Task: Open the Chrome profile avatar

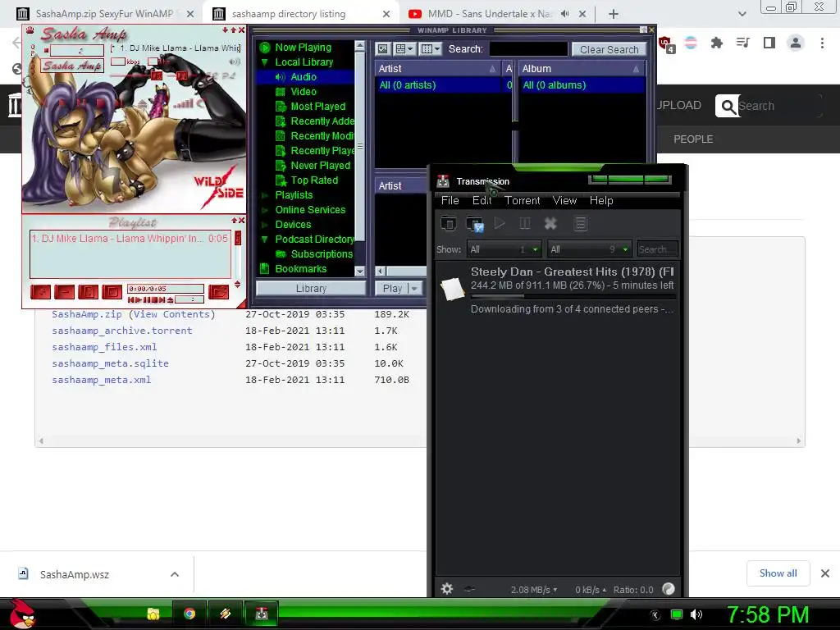Action: pyautogui.click(x=796, y=43)
